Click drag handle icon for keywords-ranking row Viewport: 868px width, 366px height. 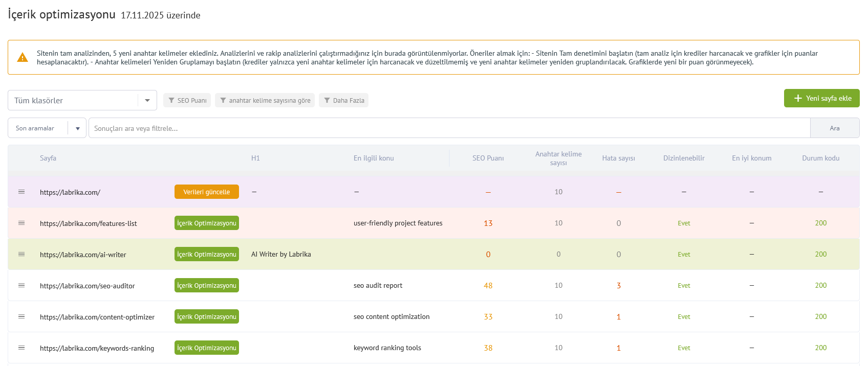(x=21, y=348)
